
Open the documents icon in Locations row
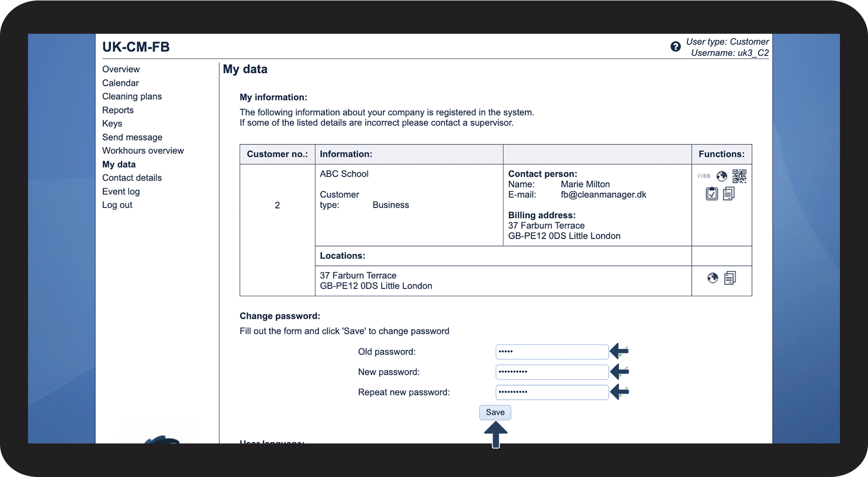[x=730, y=278]
